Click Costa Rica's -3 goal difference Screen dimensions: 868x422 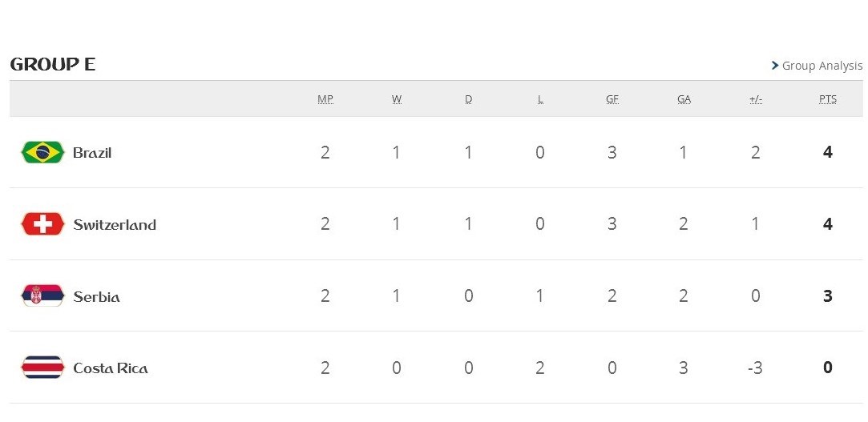pos(755,368)
